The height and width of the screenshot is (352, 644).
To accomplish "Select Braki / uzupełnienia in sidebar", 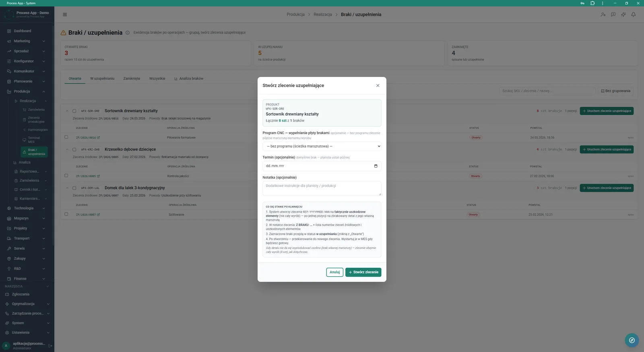I will [34, 152].
